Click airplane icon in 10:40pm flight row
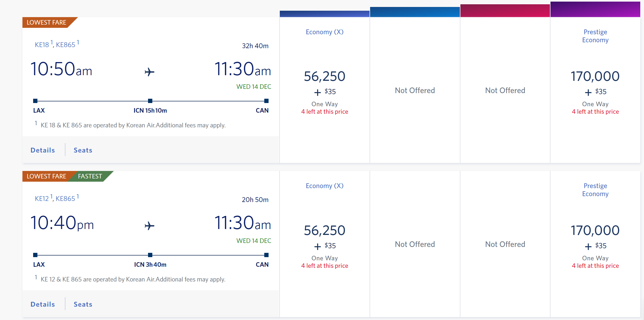The width and height of the screenshot is (644, 320). [150, 226]
